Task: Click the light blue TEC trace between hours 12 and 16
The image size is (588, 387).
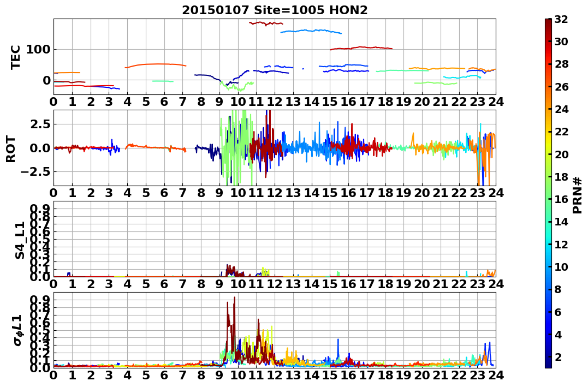Action: pos(311,31)
